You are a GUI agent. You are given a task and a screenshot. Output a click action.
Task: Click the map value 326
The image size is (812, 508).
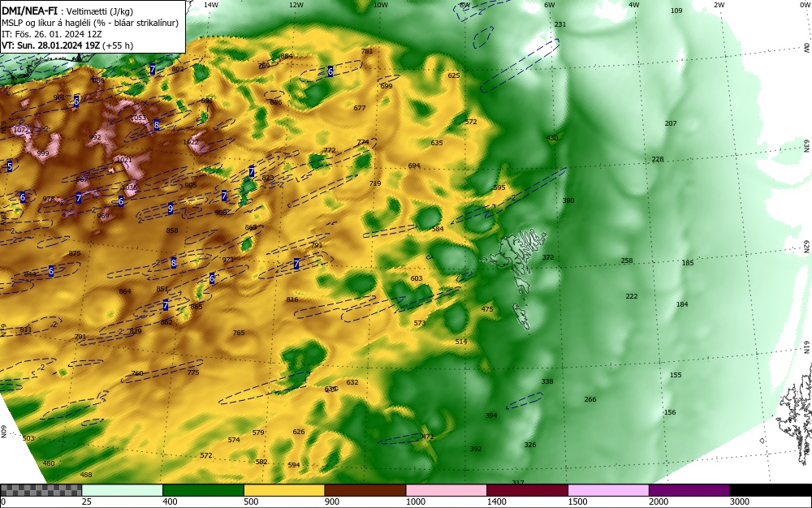click(529, 445)
